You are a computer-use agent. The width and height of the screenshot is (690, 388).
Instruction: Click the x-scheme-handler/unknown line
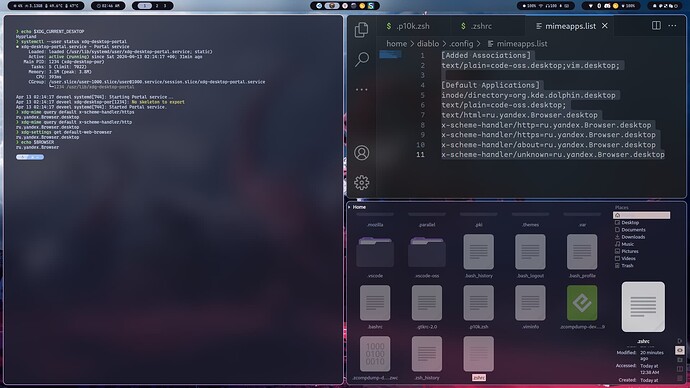pos(553,154)
